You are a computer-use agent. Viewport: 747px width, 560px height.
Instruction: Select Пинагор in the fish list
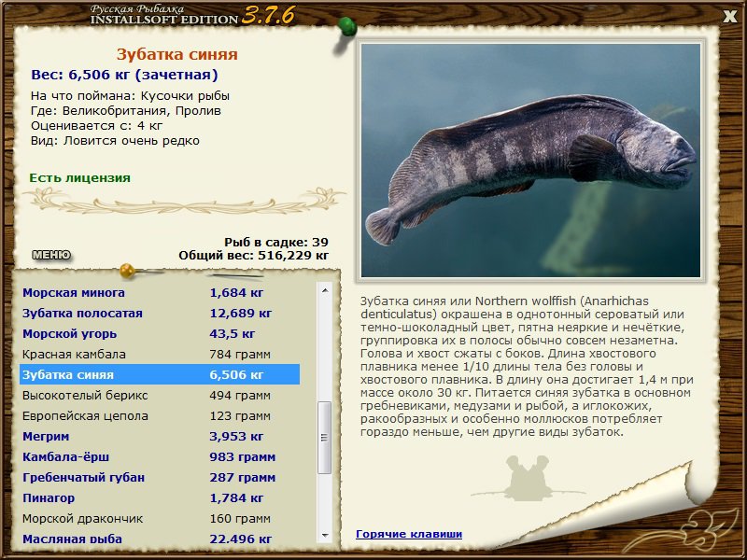pyautogui.click(x=49, y=498)
